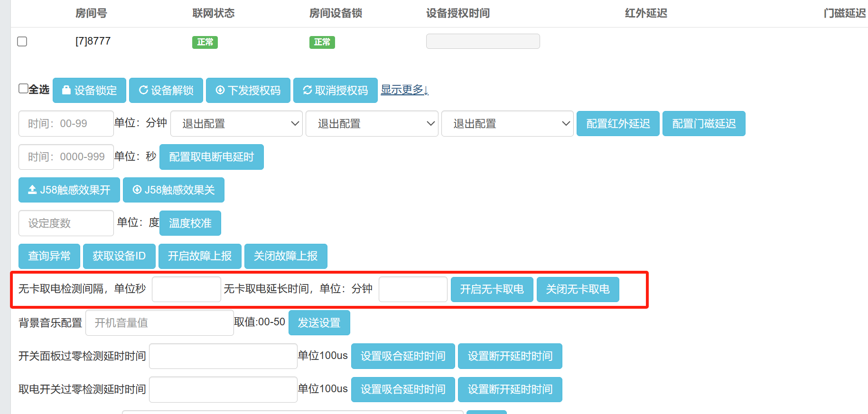Image resolution: width=868 pixels, height=414 pixels.
Task: Click the 无卡取电检测间隔 seconds input box
Action: pyautogui.click(x=186, y=289)
